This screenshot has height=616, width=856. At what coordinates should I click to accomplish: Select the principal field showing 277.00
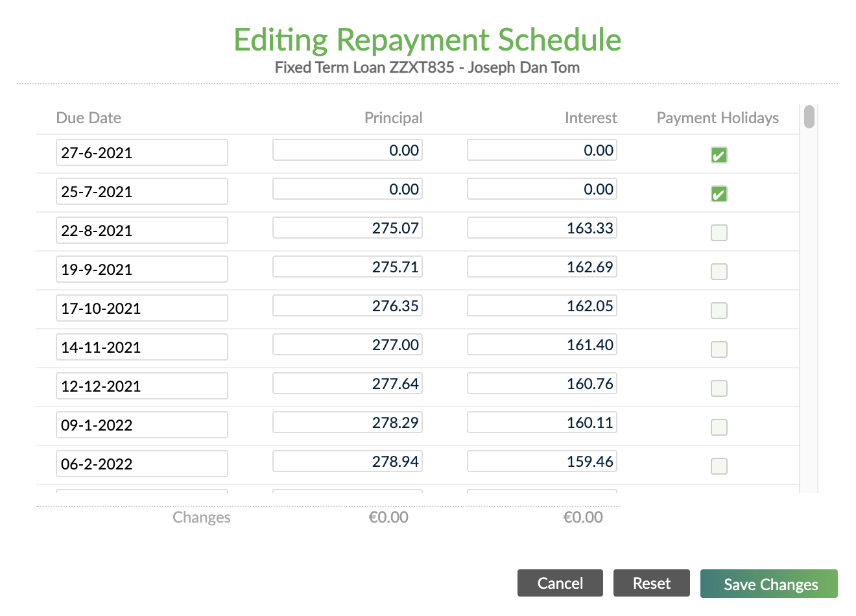tap(347, 344)
